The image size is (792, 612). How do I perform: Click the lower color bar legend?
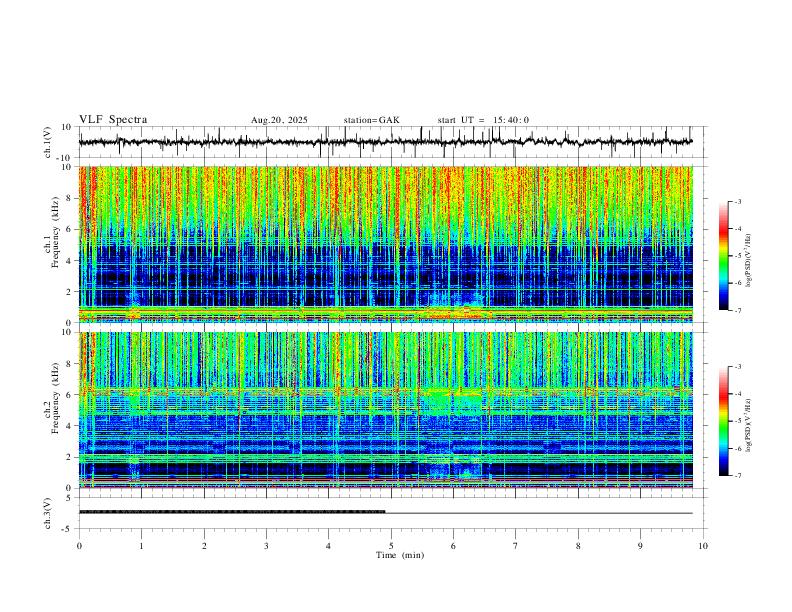(x=724, y=421)
